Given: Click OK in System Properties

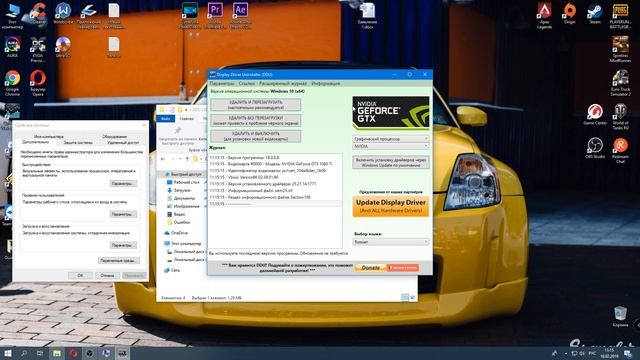Looking at the screenshot, I should pyautogui.click(x=80, y=276).
